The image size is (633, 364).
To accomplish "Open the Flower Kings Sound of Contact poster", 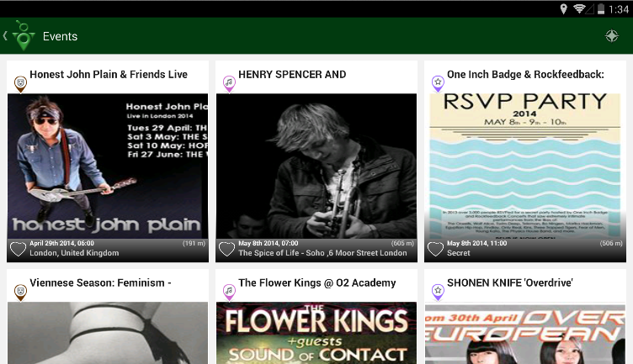I will pyautogui.click(x=316, y=333).
